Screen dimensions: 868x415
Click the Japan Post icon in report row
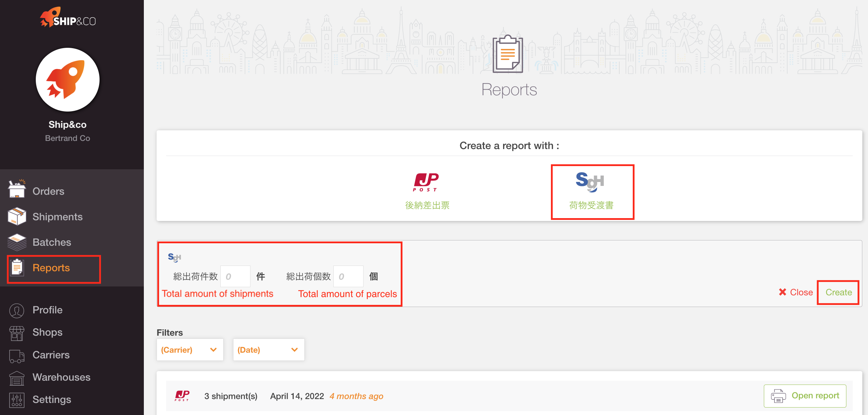click(182, 396)
